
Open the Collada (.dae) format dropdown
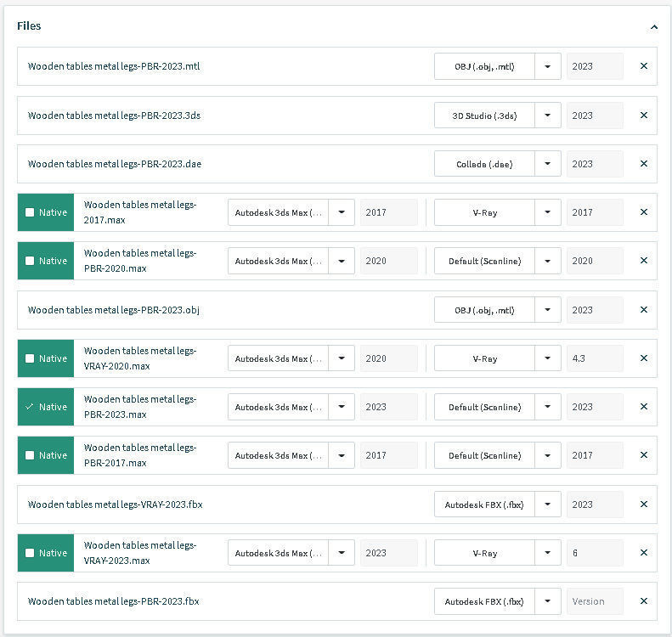click(x=548, y=164)
